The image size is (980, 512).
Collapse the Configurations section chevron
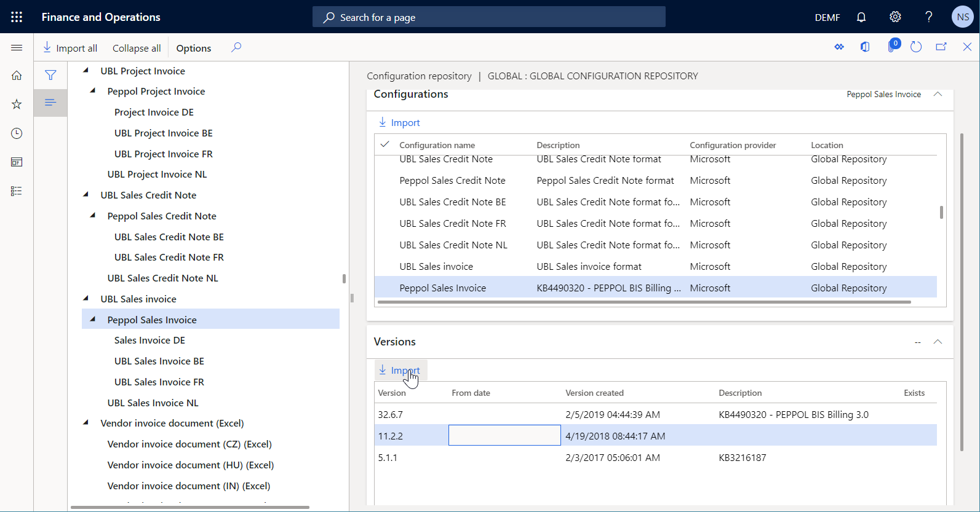pos(938,94)
